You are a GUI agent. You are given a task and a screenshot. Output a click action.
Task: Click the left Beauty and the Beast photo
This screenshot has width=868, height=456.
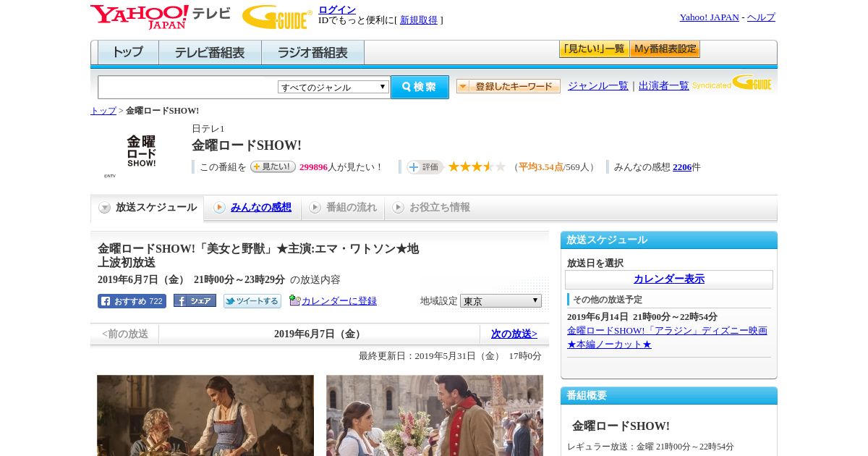[x=205, y=415]
